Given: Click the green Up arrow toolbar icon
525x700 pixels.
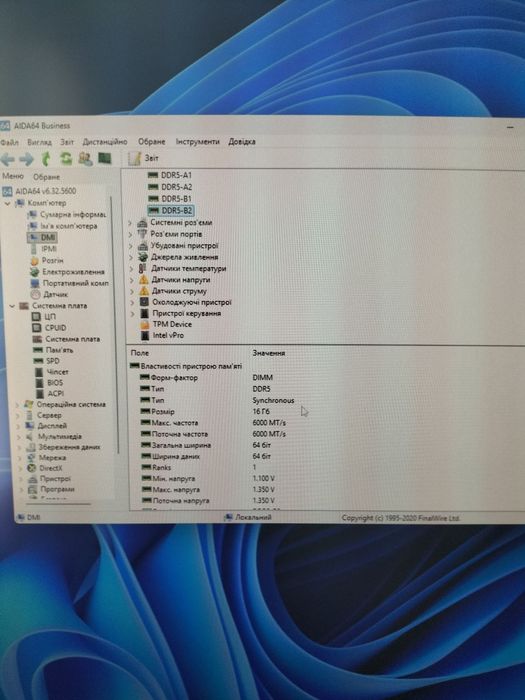Looking at the screenshot, I should tap(46, 158).
